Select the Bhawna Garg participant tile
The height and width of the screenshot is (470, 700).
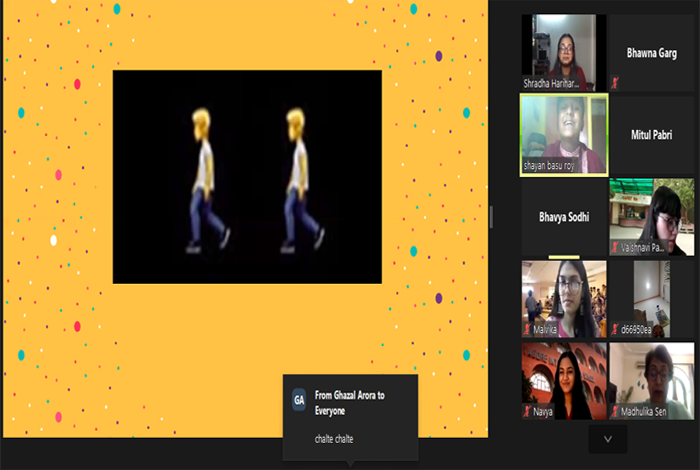pos(651,53)
